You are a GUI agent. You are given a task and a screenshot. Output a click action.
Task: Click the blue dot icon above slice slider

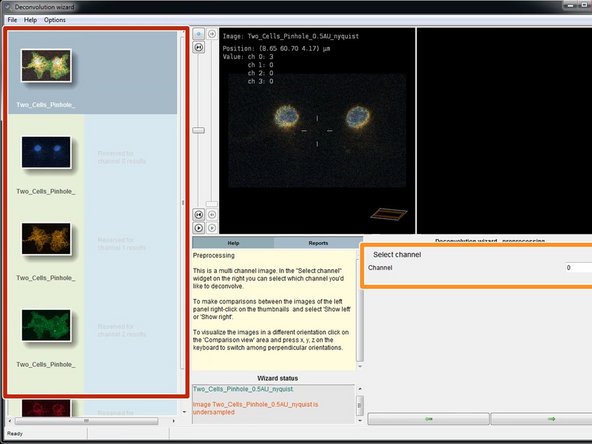click(199, 34)
